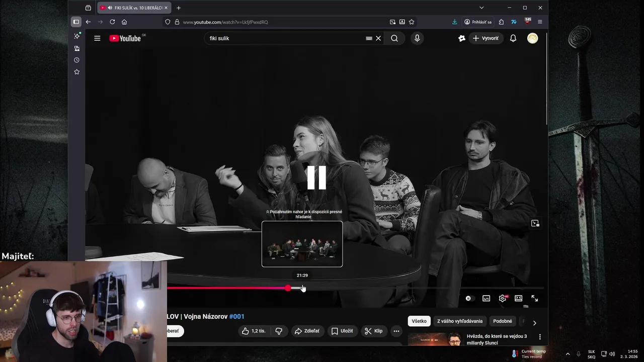The height and width of the screenshot is (362, 644).
Task: Open options menu for Hvězda suggested video
Action: tap(540, 337)
